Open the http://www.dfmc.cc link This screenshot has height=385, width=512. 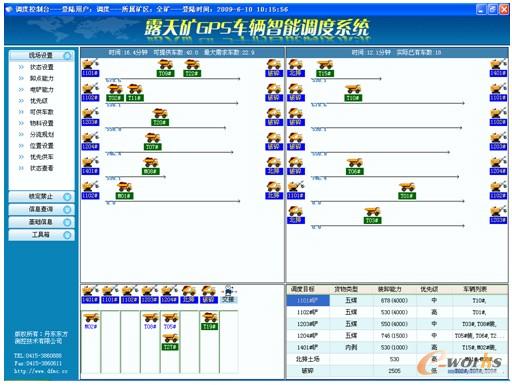click(x=41, y=371)
